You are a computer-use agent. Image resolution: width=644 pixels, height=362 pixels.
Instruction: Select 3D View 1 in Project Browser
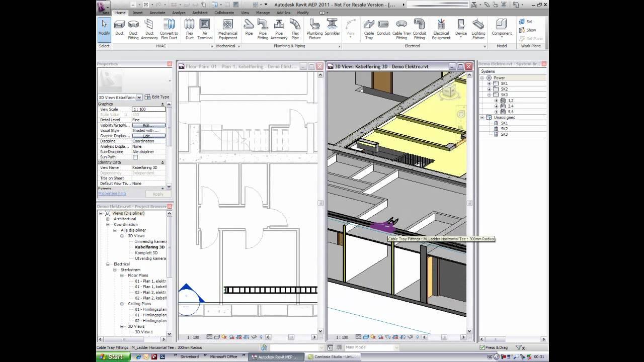[x=143, y=332]
